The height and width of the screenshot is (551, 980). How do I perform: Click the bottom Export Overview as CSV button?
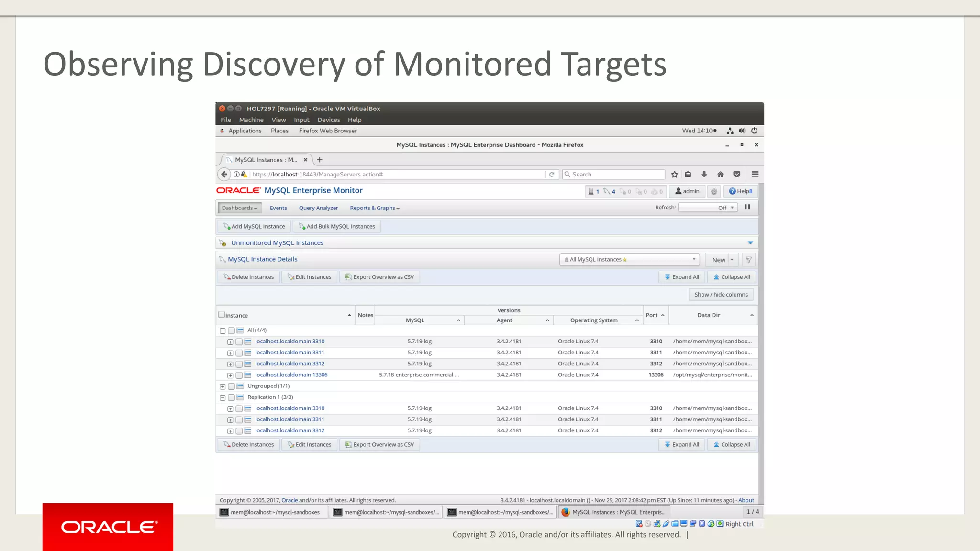point(380,445)
